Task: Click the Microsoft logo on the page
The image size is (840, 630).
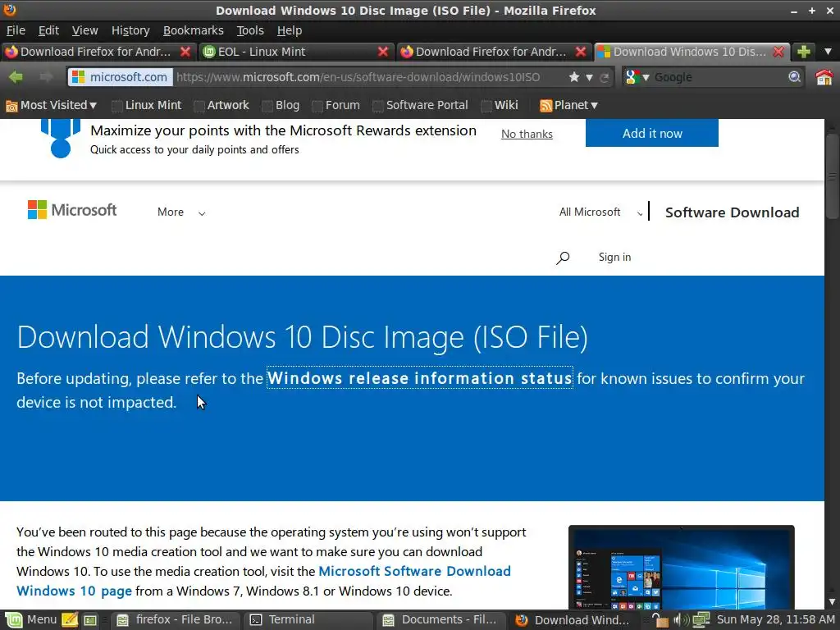Action: point(72,210)
